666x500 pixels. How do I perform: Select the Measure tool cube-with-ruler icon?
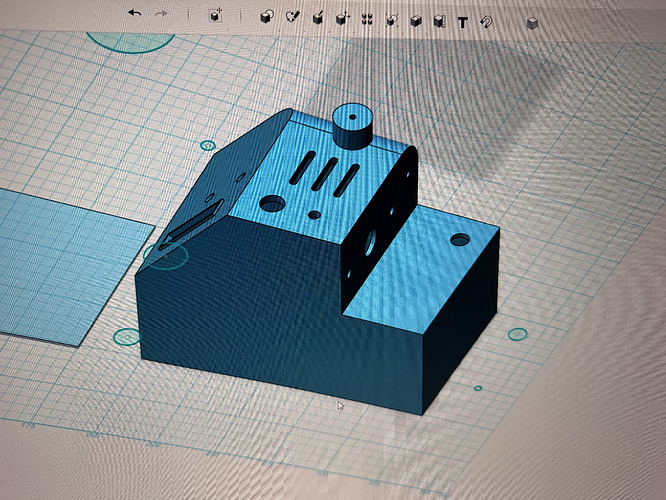click(x=439, y=21)
